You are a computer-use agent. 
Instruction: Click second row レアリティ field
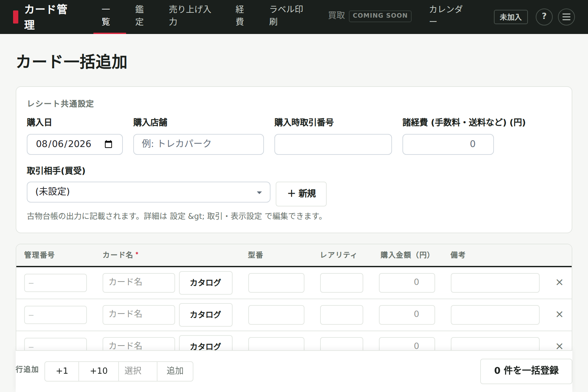342,315
